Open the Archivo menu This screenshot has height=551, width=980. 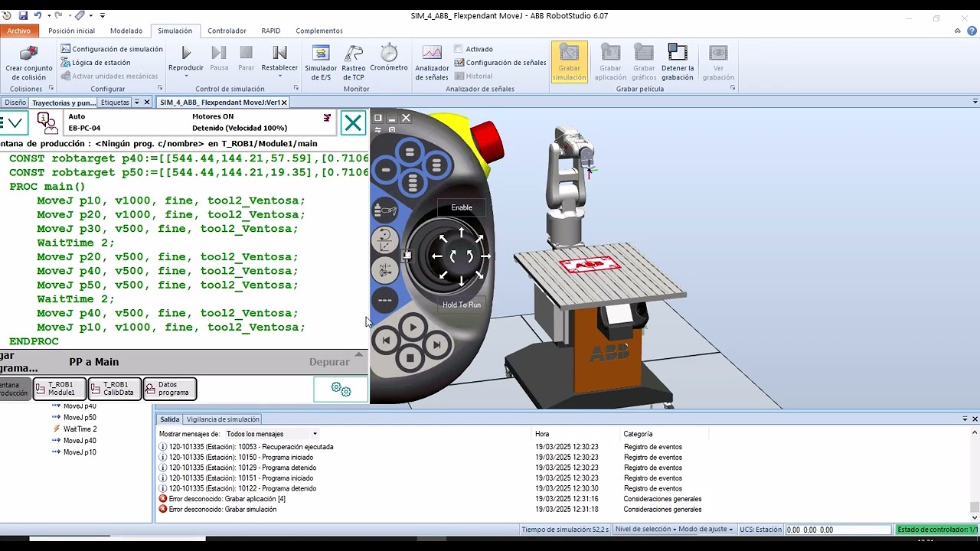coord(19,31)
